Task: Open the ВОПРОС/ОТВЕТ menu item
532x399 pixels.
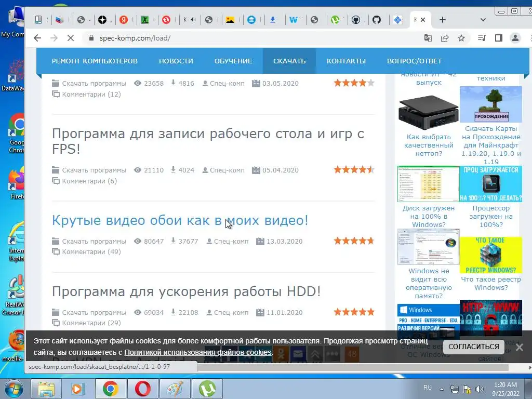Action: click(414, 61)
